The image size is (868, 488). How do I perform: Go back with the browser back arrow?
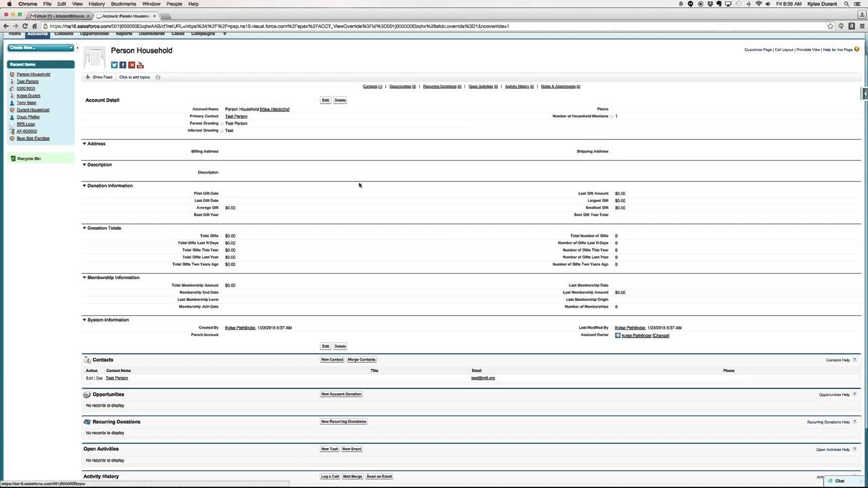point(7,26)
